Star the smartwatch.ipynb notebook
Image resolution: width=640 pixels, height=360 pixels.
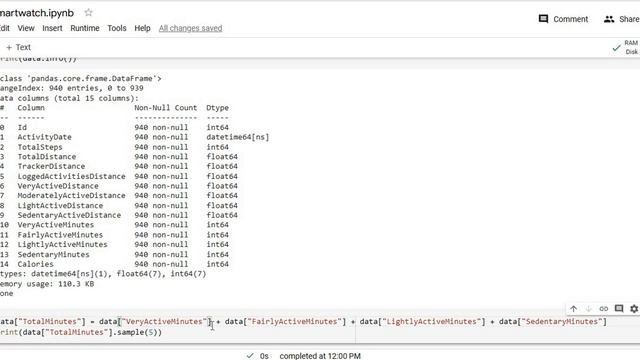click(x=88, y=13)
